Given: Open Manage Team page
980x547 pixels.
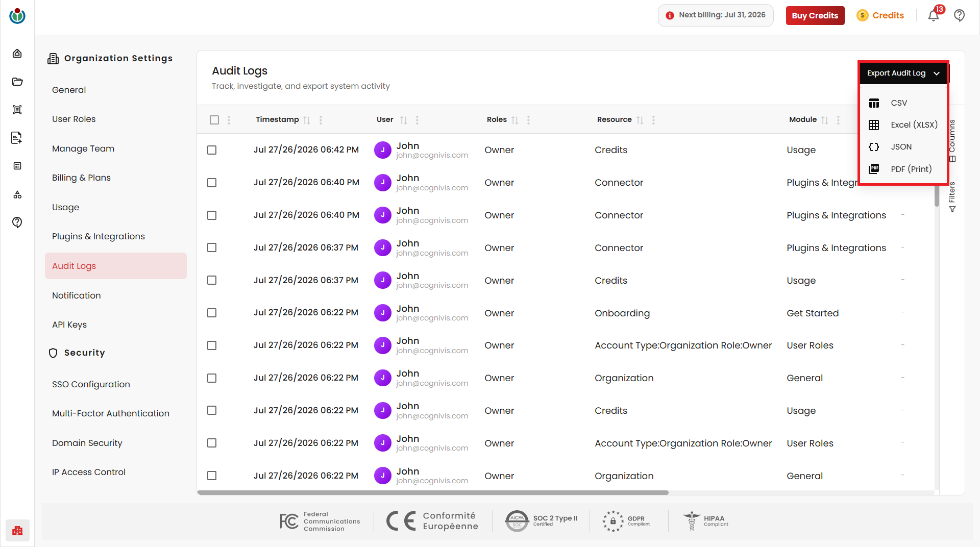Looking at the screenshot, I should click(x=83, y=148).
